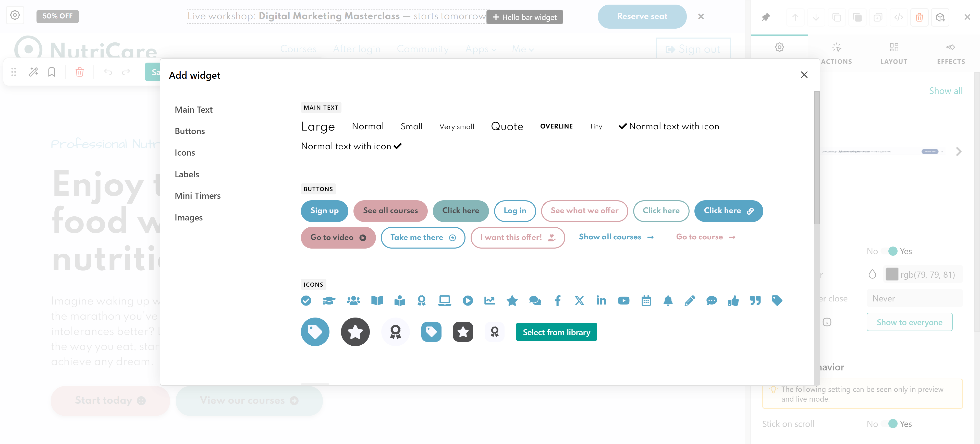Switch to the Layout tab
The width and height of the screenshot is (980, 444).
(894, 53)
